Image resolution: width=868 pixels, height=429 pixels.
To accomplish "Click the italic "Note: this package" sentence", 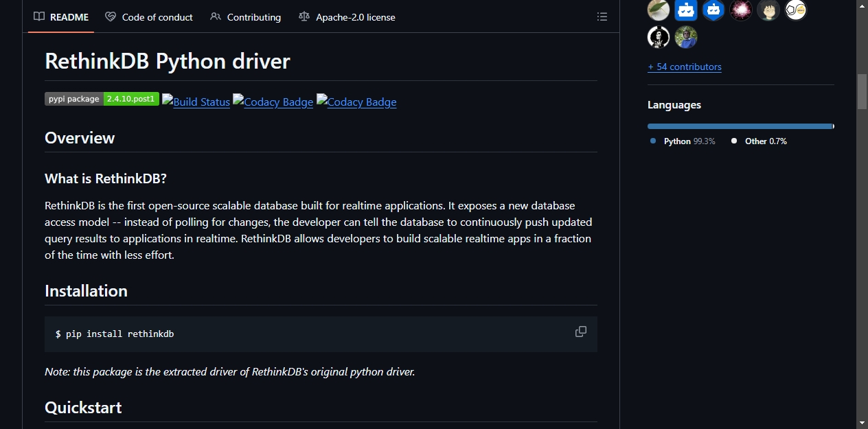I will tap(230, 371).
